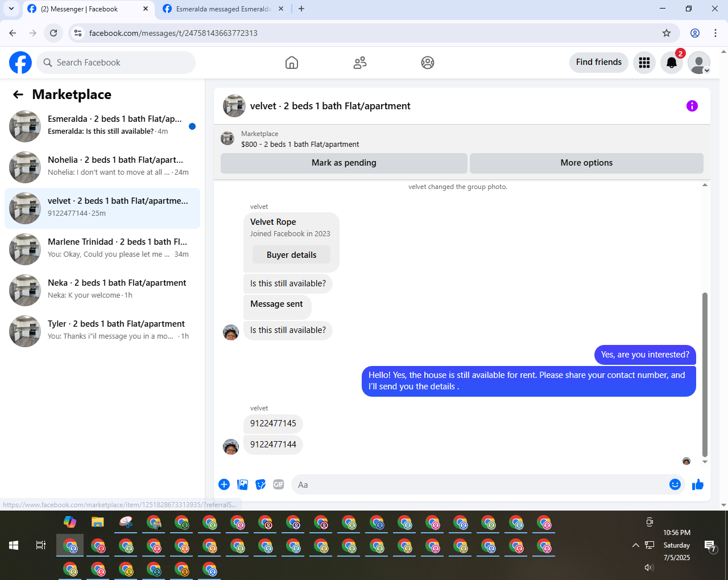Bookmark this page with the star icon
728x580 pixels.
click(667, 33)
